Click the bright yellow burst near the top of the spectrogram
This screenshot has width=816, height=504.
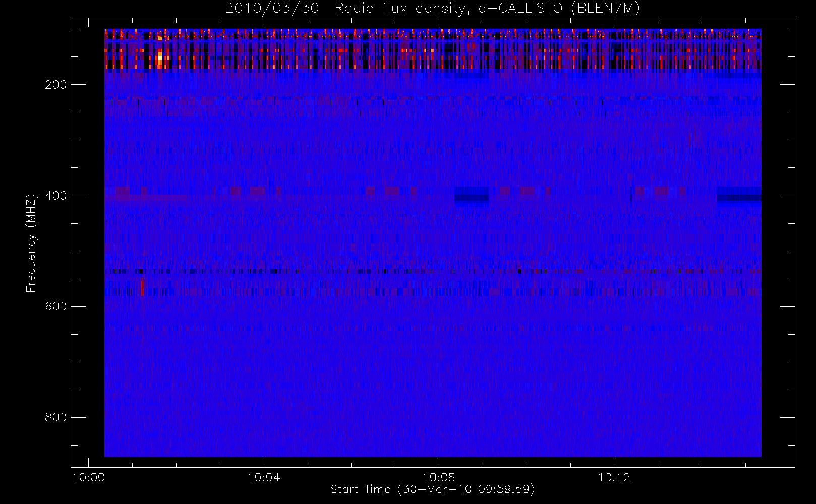(x=160, y=59)
